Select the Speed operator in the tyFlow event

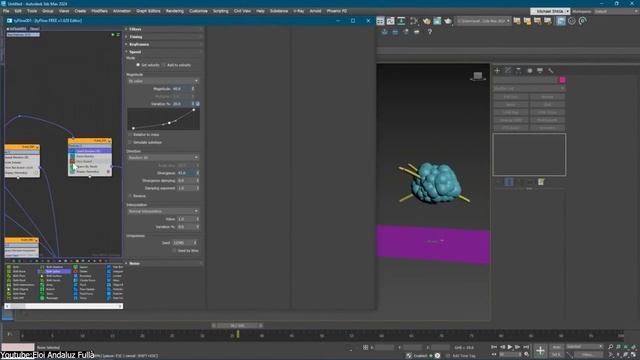tap(90, 151)
